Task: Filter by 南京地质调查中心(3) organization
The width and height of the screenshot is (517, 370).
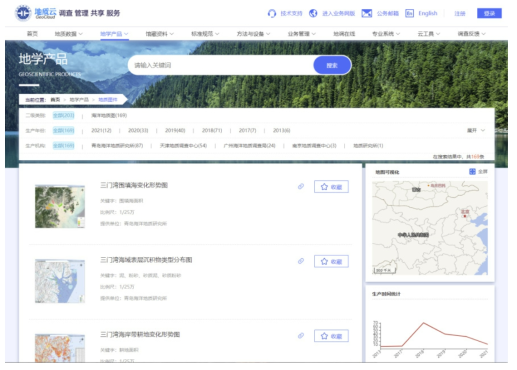Action: [x=314, y=146]
